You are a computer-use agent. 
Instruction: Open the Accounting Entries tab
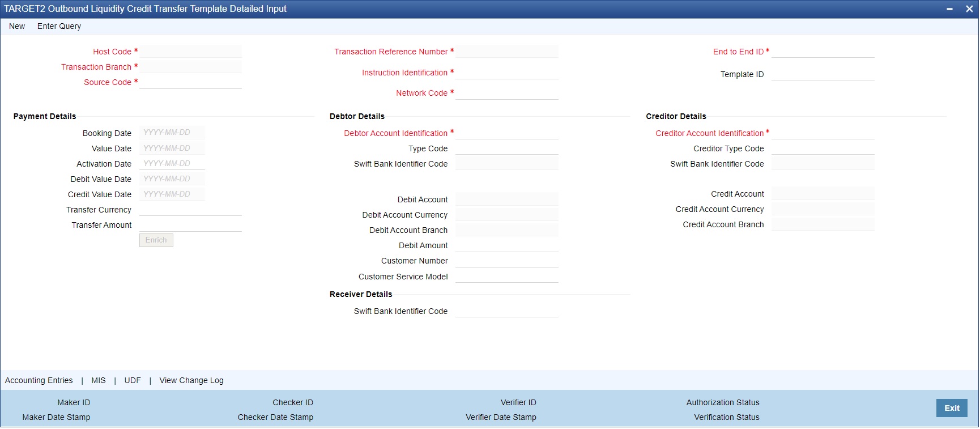pos(39,380)
